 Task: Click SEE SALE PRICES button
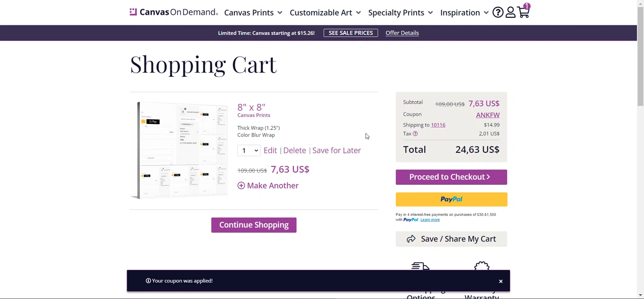pos(351,33)
